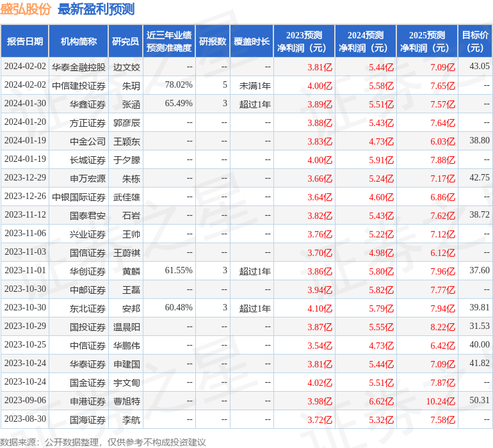Screen dimensions: 493x448
Task: Click analyst name 张涵
Action: (x=131, y=104)
